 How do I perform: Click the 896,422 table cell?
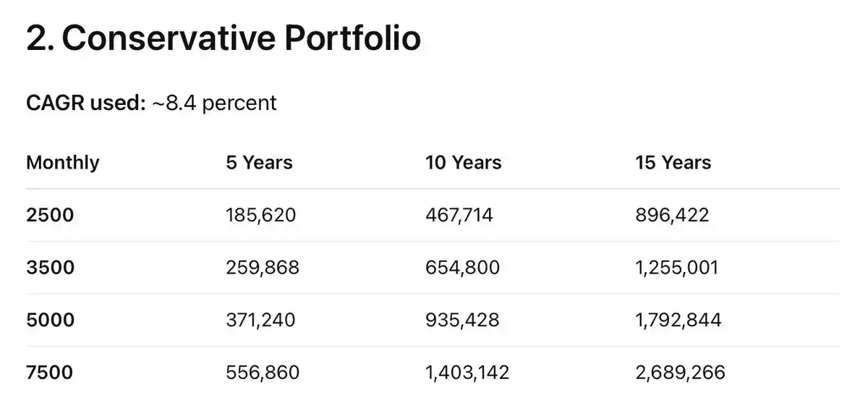pyautogui.click(x=672, y=215)
